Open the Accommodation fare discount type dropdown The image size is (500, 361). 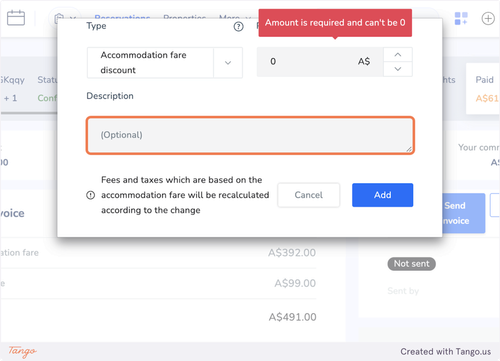165,63
